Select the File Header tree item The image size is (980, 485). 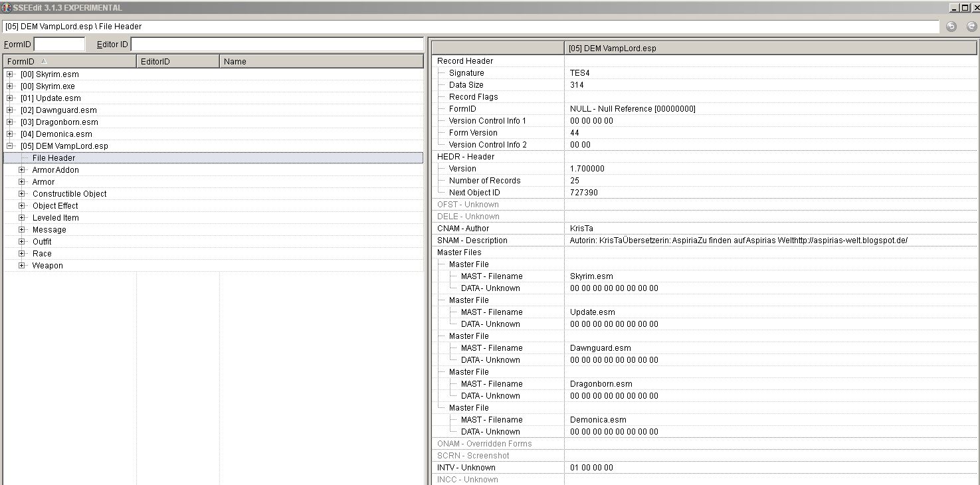pyautogui.click(x=54, y=158)
